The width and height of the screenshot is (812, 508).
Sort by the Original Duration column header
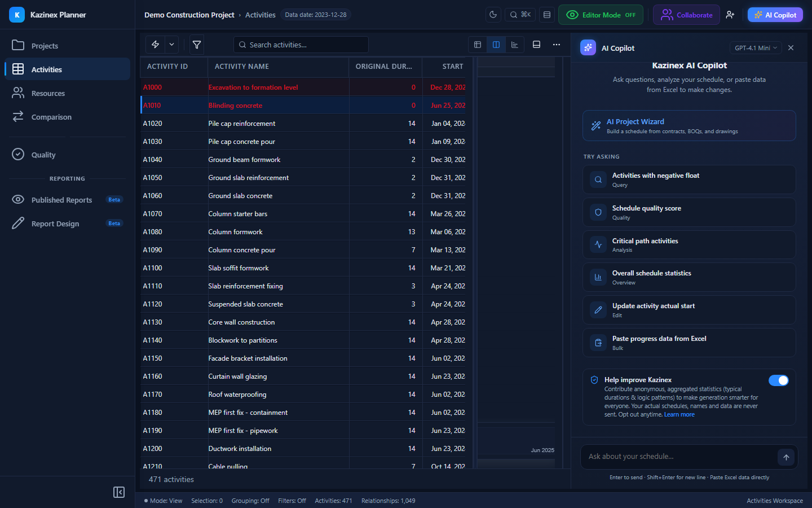(x=384, y=67)
